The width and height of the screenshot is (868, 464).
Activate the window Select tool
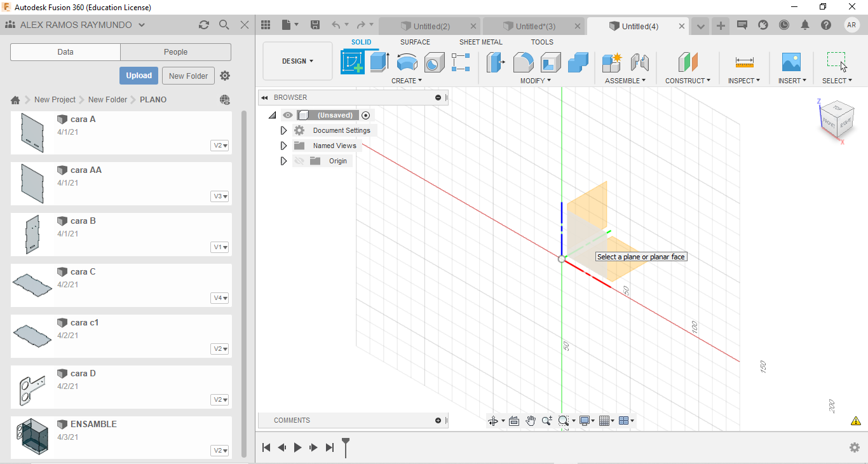(x=837, y=62)
